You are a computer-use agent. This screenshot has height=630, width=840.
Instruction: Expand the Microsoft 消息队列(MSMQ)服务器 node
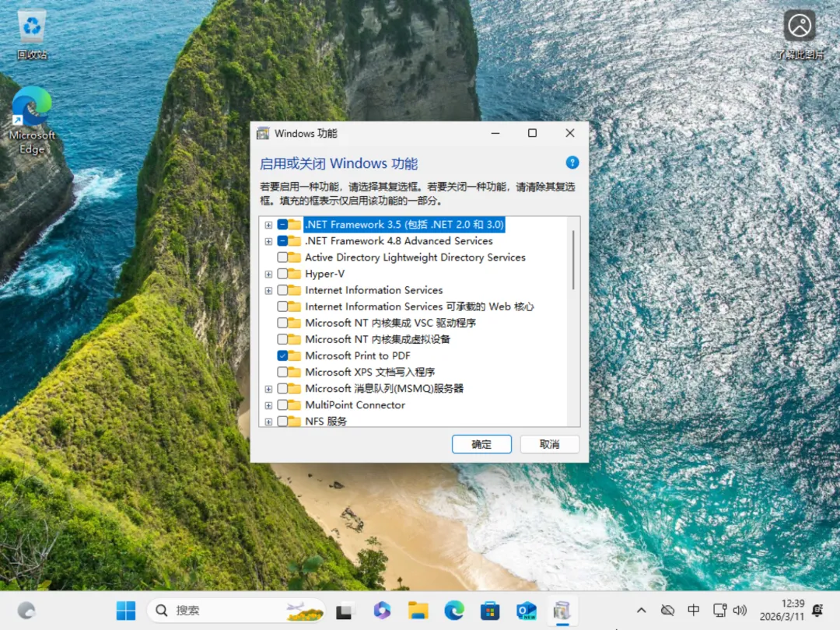[268, 389]
